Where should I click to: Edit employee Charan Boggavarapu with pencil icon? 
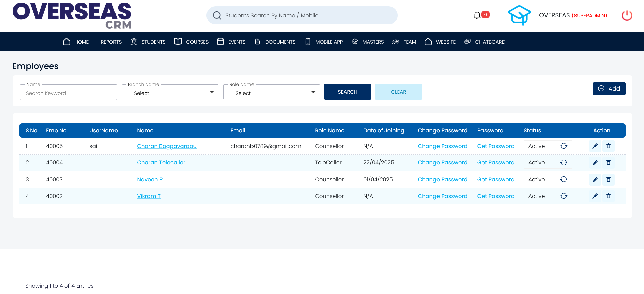point(595,146)
